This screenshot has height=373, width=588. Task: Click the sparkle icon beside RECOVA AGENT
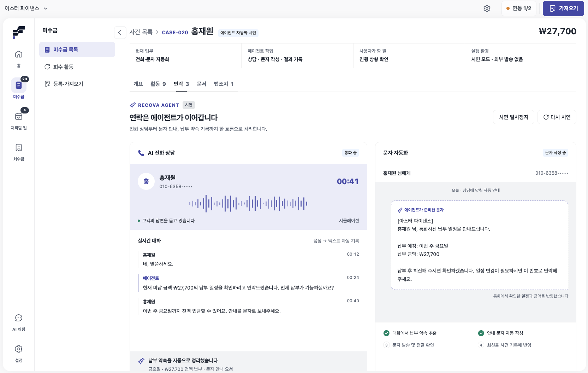pyautogui.click(x=133, y=105)
